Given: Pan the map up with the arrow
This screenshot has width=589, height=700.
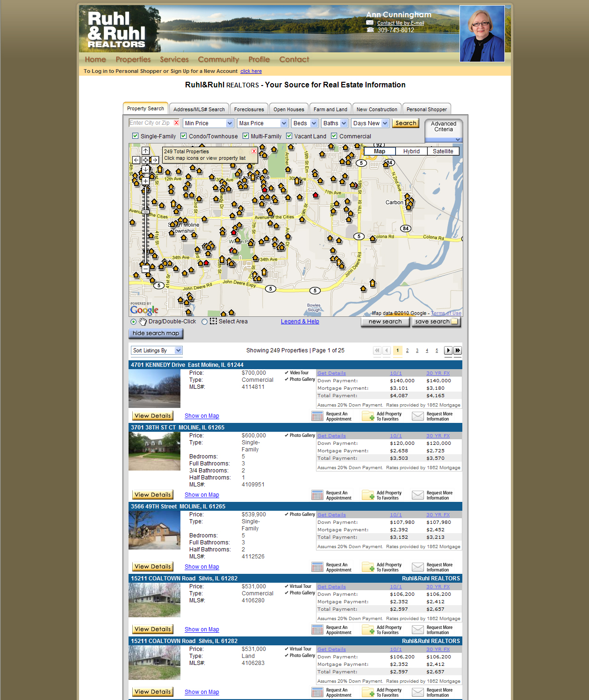Looking at the screenshot, I should click(146, 151).
